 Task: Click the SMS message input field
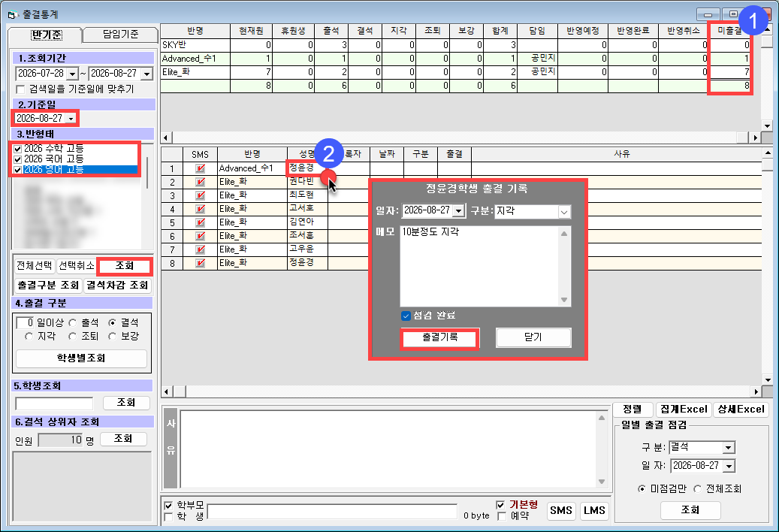332,512
